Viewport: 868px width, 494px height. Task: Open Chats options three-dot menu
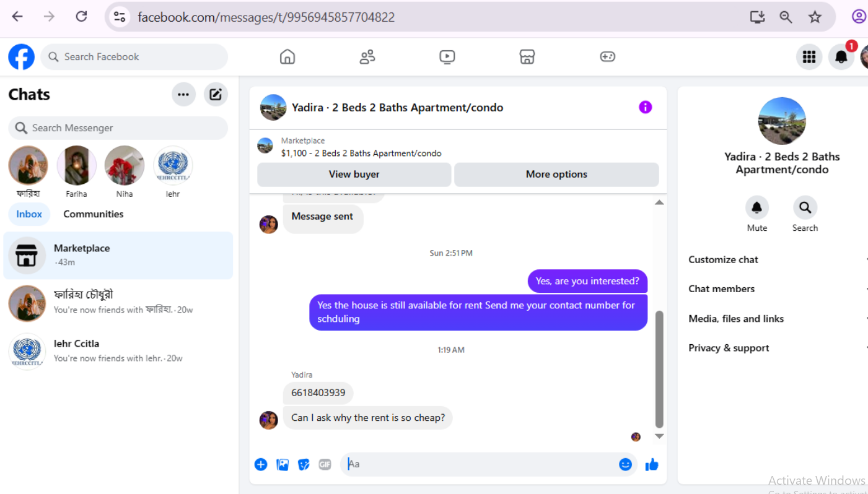[183, 95]
